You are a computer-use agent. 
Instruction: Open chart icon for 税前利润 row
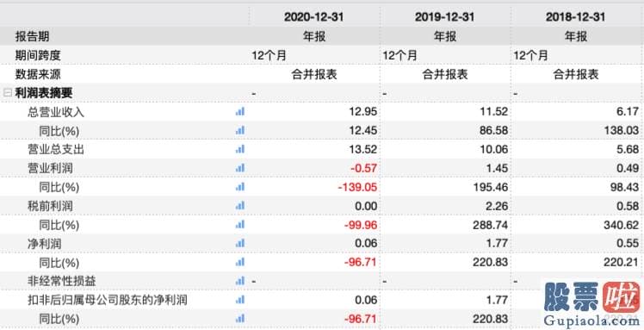click(x=240, y=206)
